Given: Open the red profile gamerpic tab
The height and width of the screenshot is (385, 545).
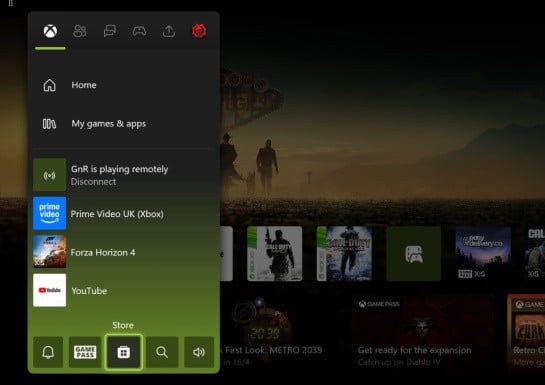Looking at the screenshot, I should [x=199, y=31].
